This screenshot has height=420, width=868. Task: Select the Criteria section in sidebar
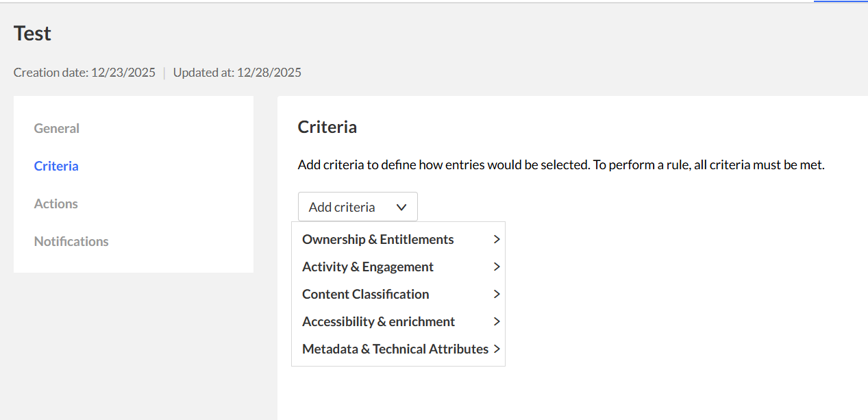tap(56, 166)
